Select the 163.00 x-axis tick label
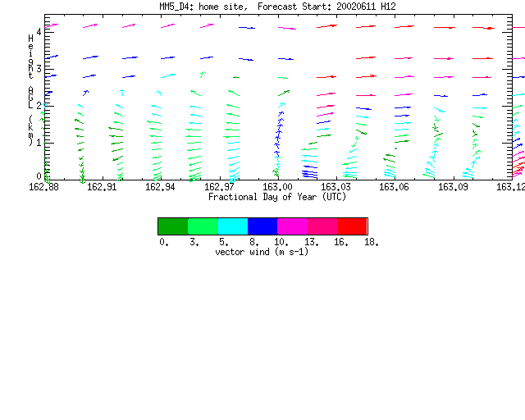 tap(277, 187)
